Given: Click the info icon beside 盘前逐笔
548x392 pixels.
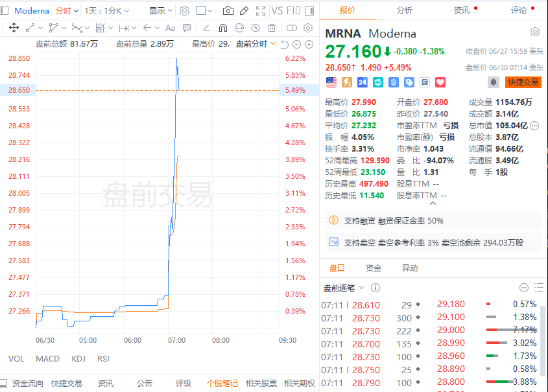Looking at the screenshot, I should pos(375,288).
